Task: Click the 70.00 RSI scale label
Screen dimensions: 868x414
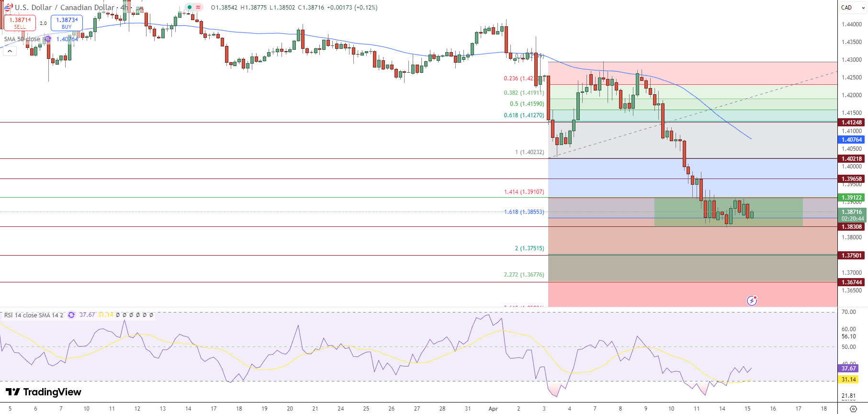Action: point(849,312)
